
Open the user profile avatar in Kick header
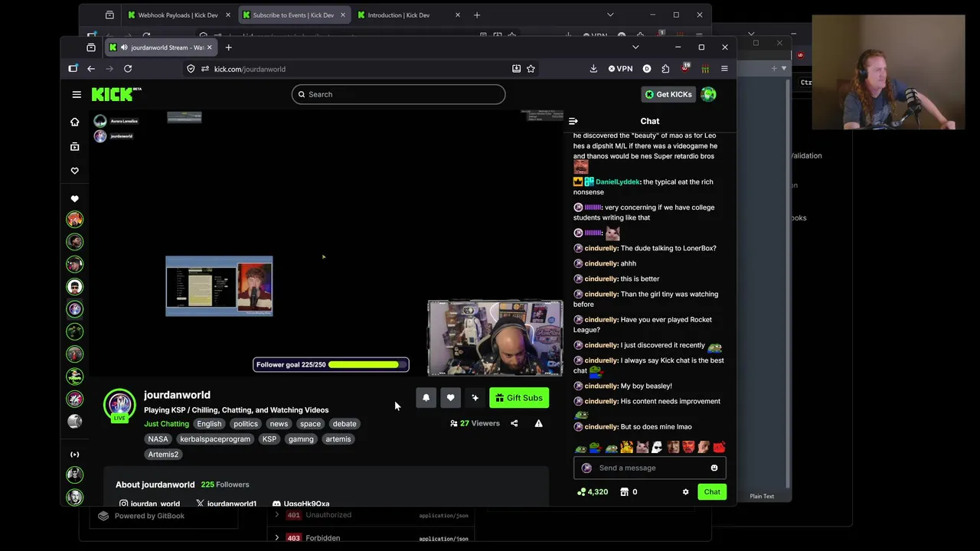708,94
